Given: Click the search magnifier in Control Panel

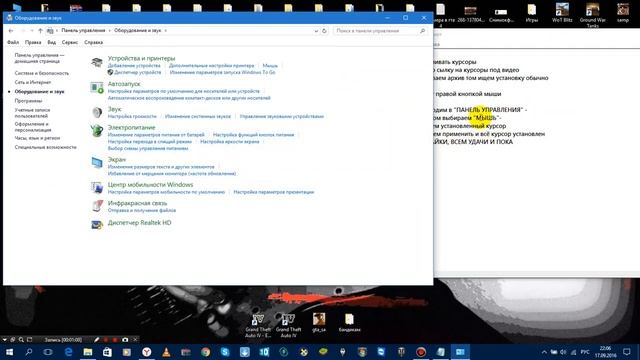Looking at the screenshot, I should pos(422,31).
